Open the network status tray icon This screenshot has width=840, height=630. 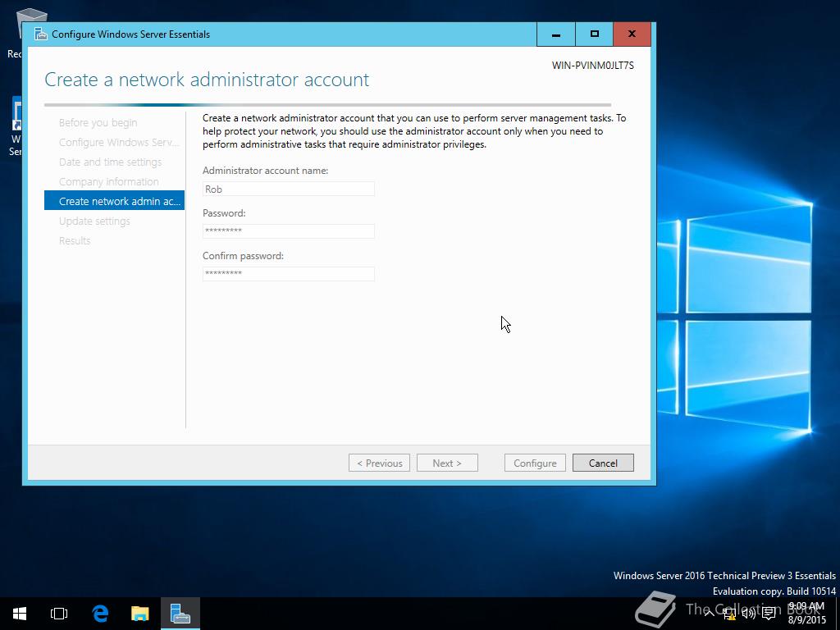coord(729,614)
